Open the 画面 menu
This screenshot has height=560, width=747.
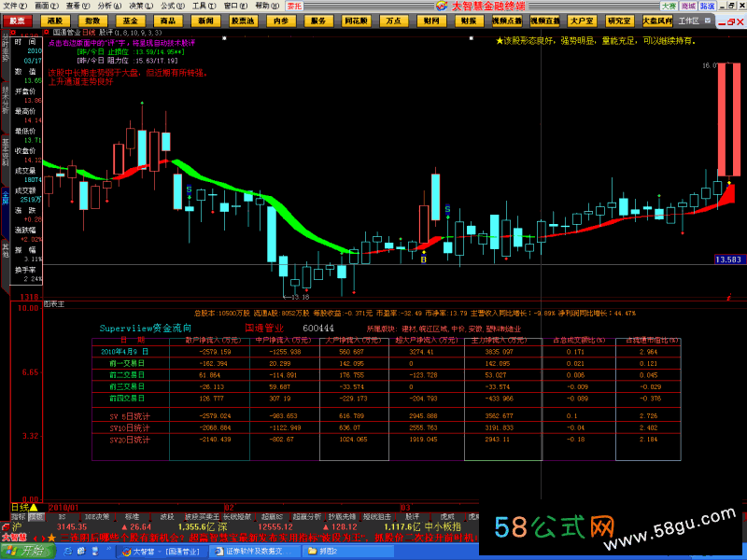click(46, 6)
